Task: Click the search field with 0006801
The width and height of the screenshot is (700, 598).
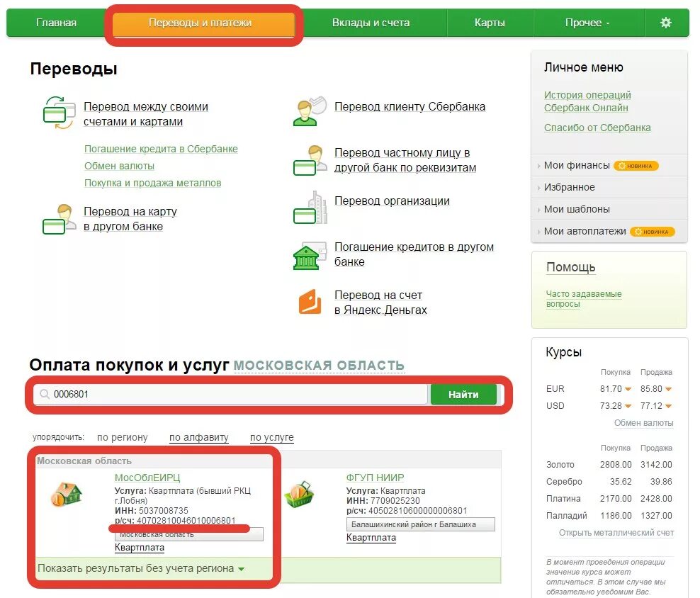Action: tap(231, 395)
